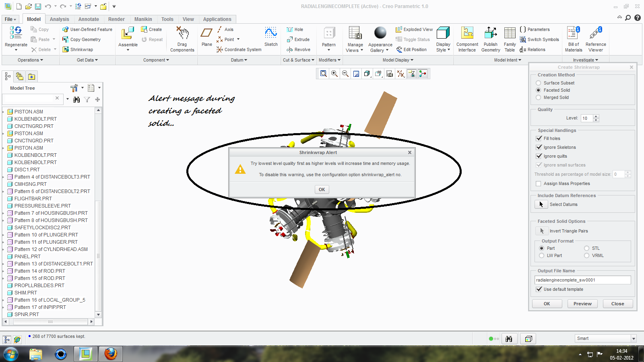Increase the Quality Level stepper
This screenshot has width=644, height=362.
point(596,116)
